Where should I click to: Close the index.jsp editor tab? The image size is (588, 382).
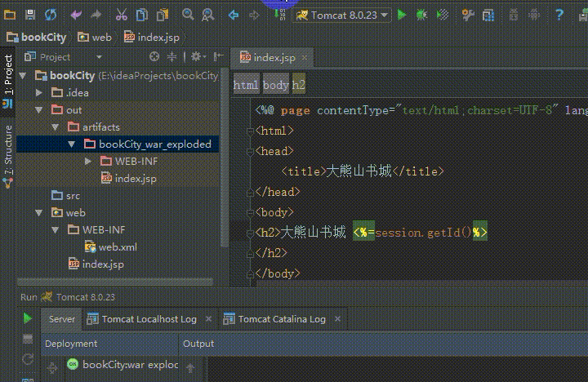[x=304, y=58]
